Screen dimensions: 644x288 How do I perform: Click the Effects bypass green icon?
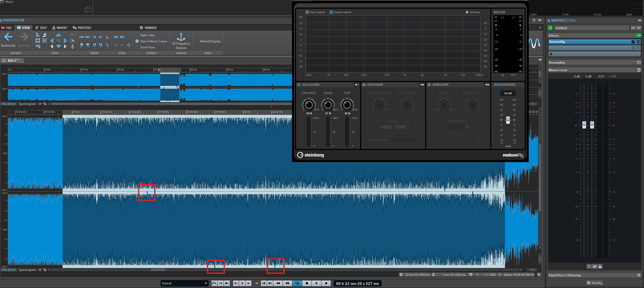pyautogui.click(x=639, y=35)
